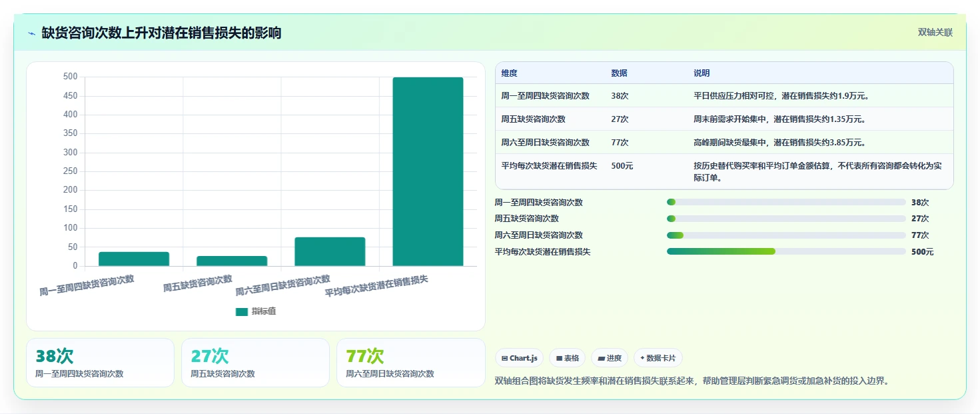This screenshot has width=980, height=414.
Task: Click the 周一至周四缺货咨询次数 bar in chart
Action: coord(134,259)
